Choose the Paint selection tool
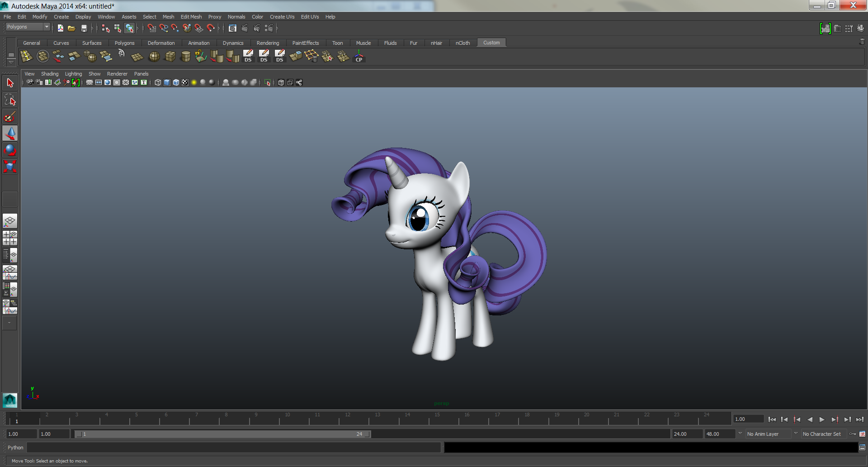This screenshot has width=868, height=467. click(x=10, y=116)
